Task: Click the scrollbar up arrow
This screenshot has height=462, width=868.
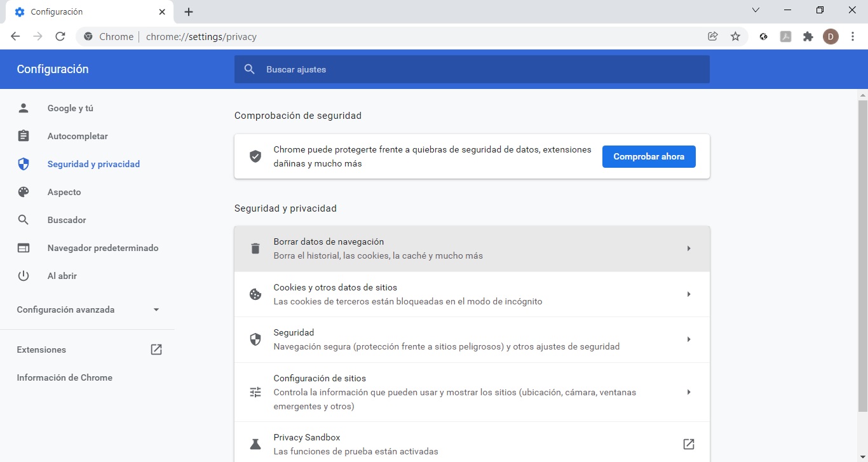Action: (x=862, y=95)
